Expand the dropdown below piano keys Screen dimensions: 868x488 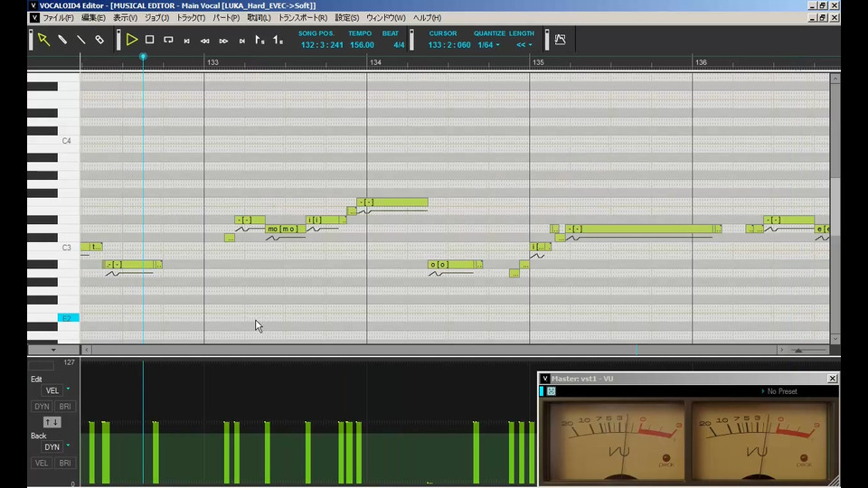(53, 350)
